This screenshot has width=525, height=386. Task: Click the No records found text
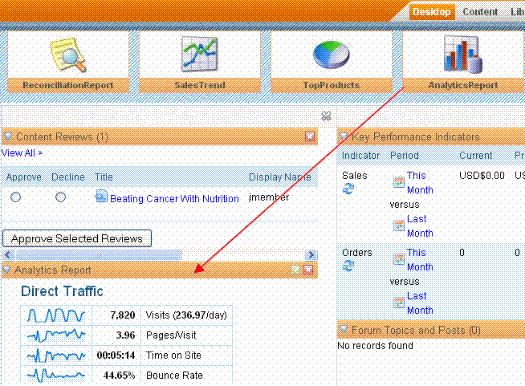375,345
